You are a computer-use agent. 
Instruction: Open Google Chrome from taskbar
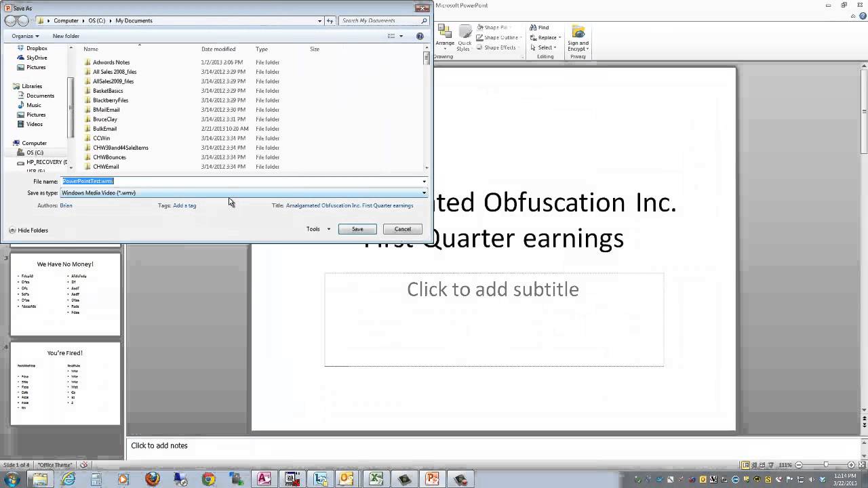coord(208,479)
